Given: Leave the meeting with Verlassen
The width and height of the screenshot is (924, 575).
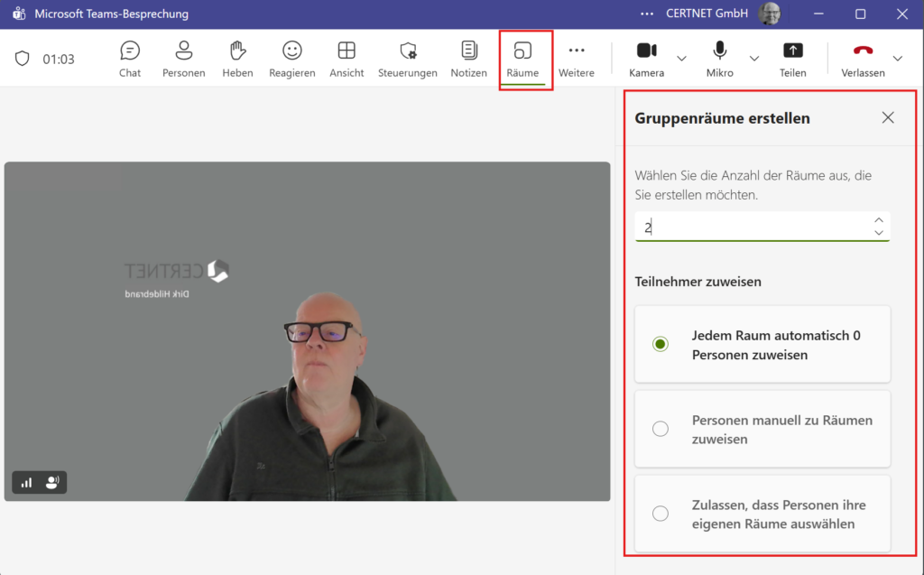Looking at the screenshot, I should (862, 58).
